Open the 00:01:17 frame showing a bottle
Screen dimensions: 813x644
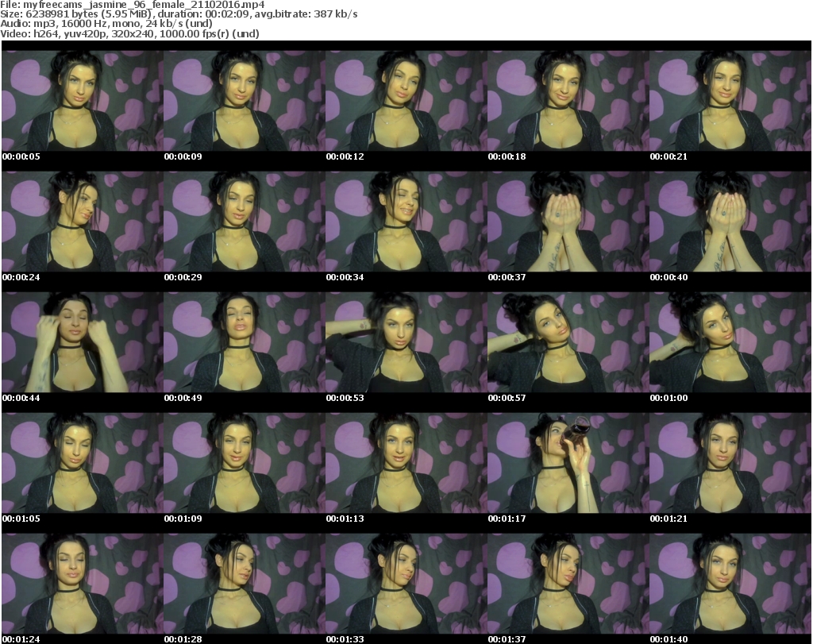pyautogui.click(x=568, y=463)
